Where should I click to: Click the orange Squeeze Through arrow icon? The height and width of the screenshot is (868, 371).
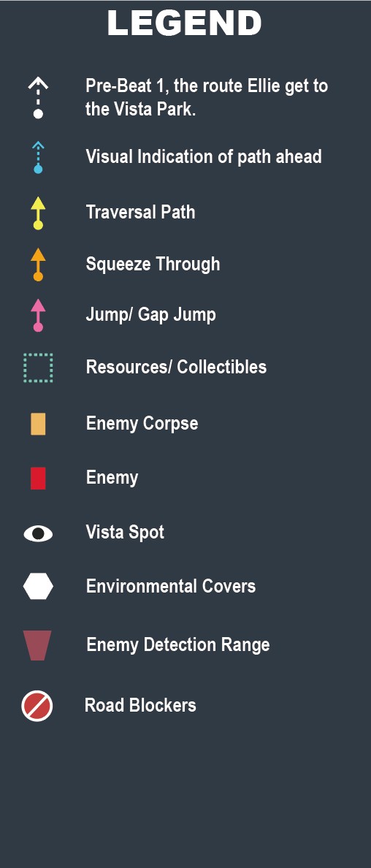pyautogui.click(x=38, y=264)
